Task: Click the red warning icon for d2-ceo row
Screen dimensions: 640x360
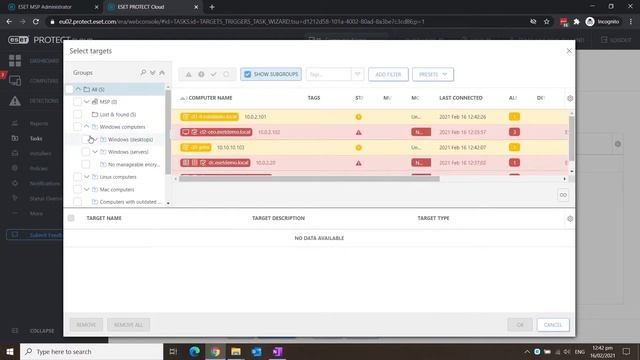Action: point(358,132)
